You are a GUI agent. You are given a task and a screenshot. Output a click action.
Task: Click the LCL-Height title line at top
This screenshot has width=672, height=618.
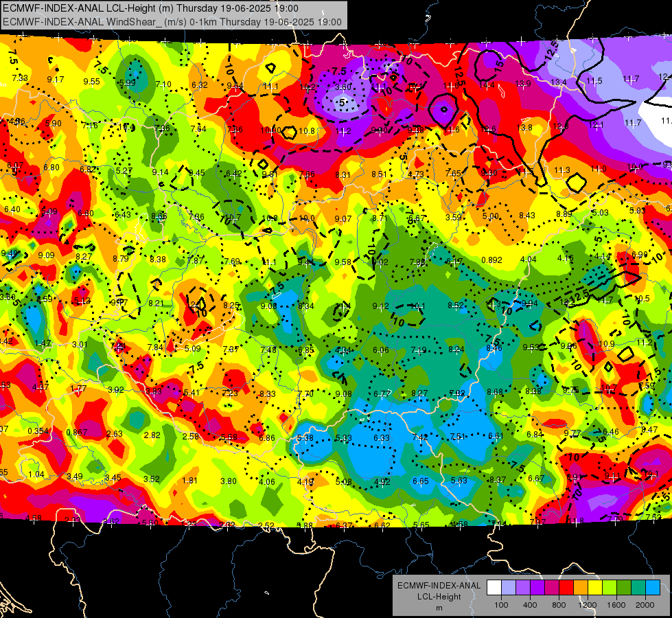pos(150,8)
